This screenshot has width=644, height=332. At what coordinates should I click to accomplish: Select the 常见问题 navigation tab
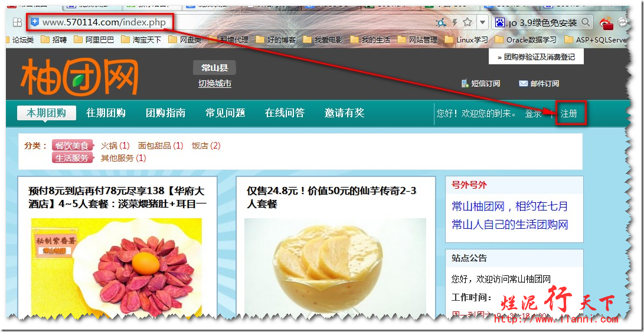pyautogui.click(x=225, y=113)
